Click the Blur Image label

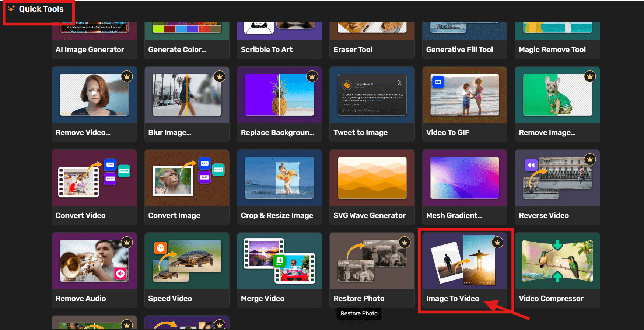coord(169,132)
